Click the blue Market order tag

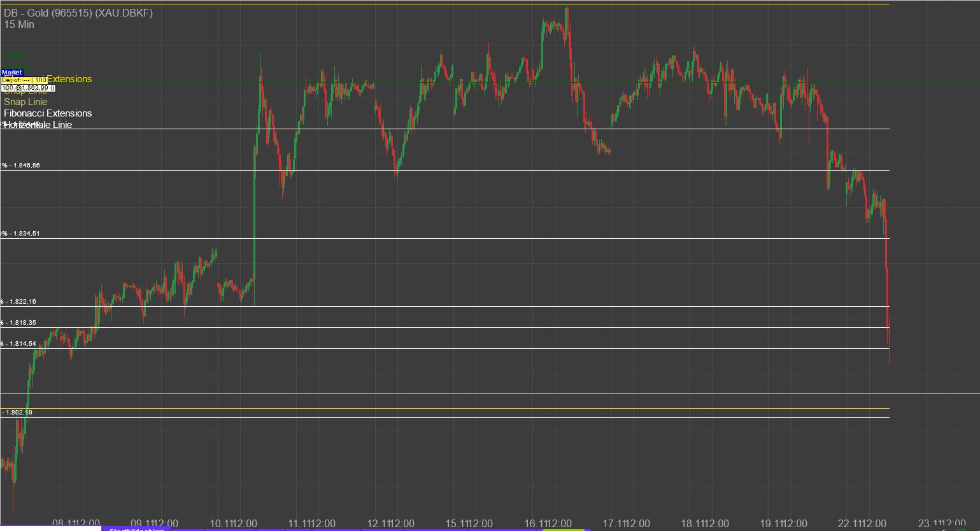pyautogui.click(x=12, y=73)
